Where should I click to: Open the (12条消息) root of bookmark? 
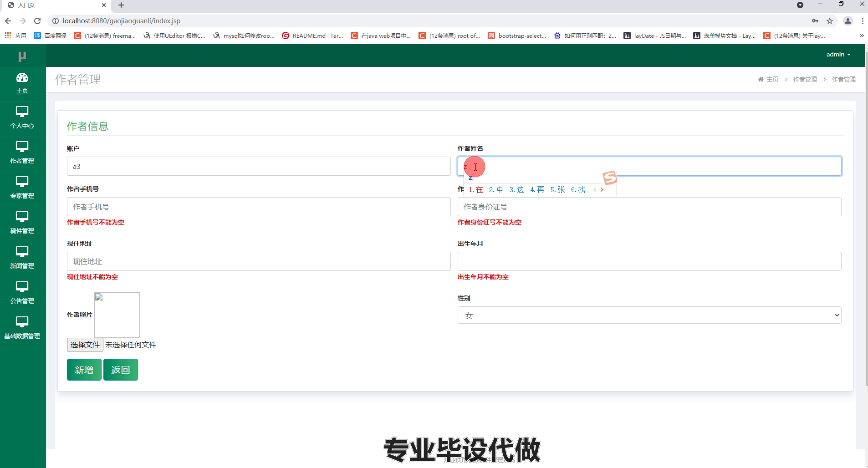[x=449, y=36]
